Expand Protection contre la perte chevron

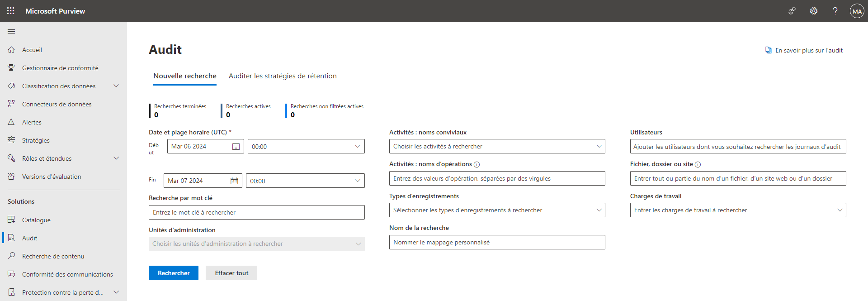(x=116, y=292)
